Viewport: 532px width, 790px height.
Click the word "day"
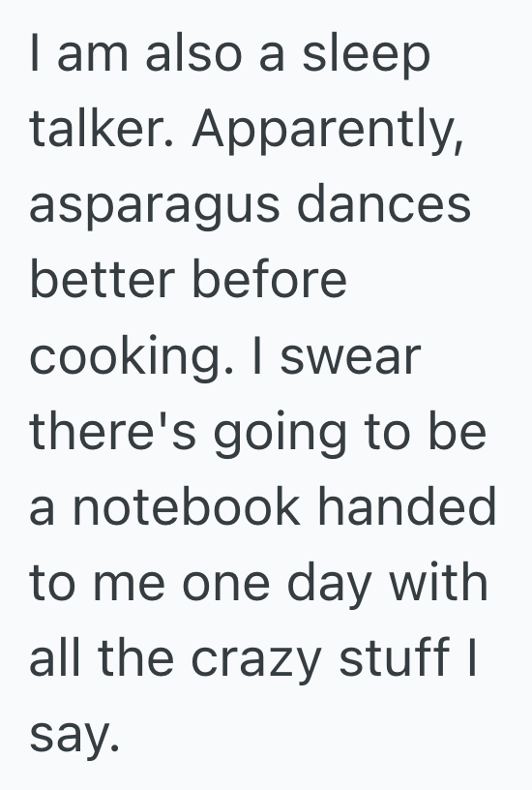[329, 585]
